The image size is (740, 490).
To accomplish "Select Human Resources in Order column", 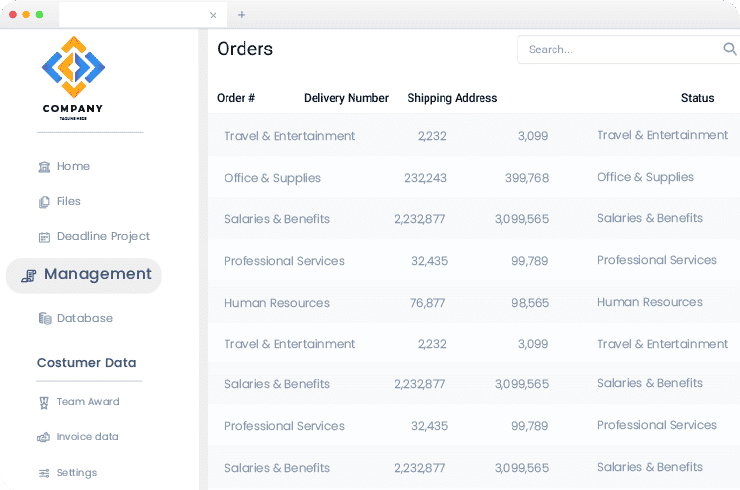I will (277, 303).
